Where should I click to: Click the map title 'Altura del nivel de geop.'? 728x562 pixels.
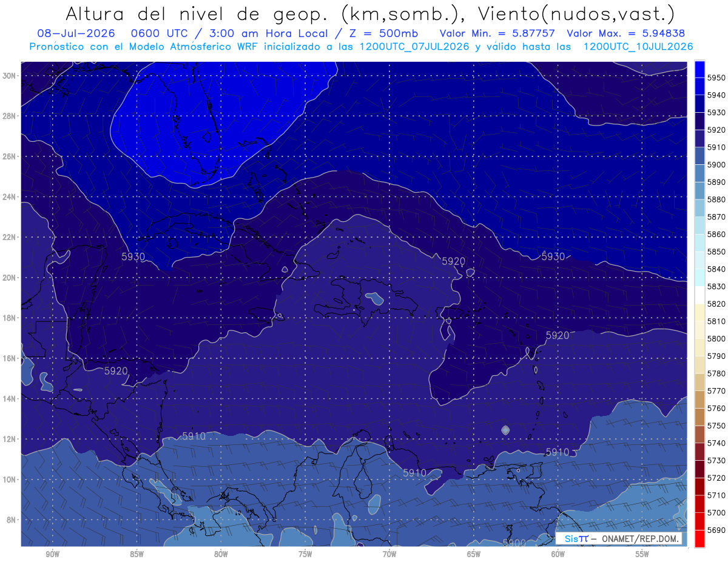[x=198, y=14]
